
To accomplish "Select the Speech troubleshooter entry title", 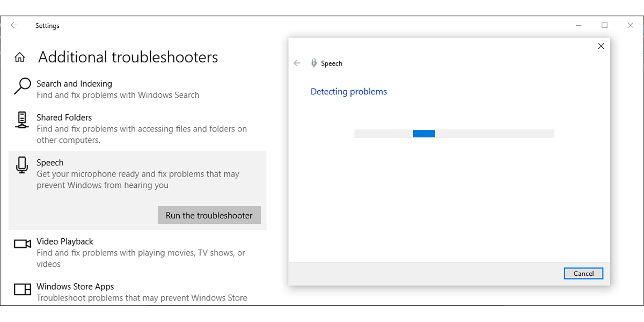I will 50,163.
